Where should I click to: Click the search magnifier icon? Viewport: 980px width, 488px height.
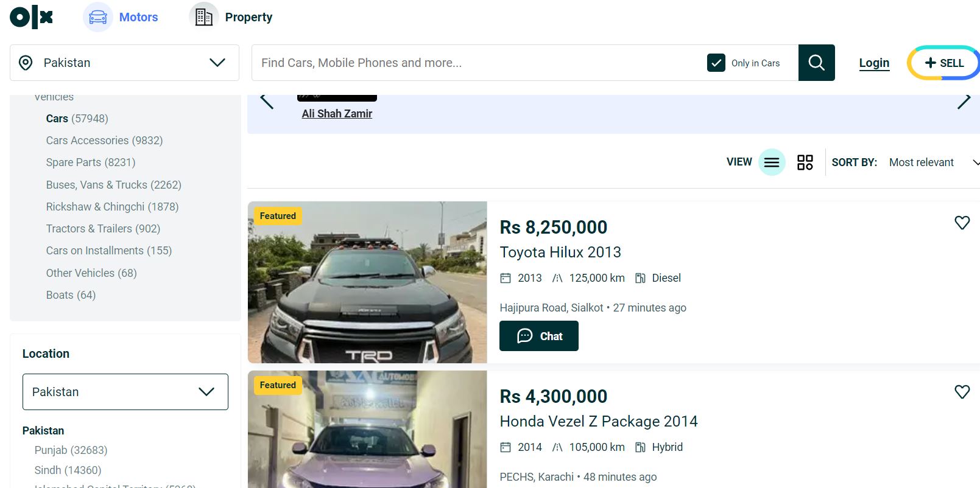tap(816, 63)
